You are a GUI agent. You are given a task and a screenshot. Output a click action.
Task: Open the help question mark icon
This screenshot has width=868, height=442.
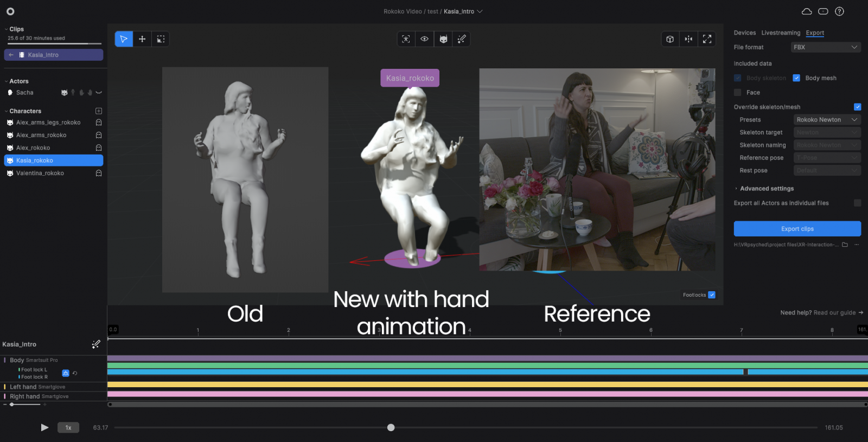(x=839, y=11)
